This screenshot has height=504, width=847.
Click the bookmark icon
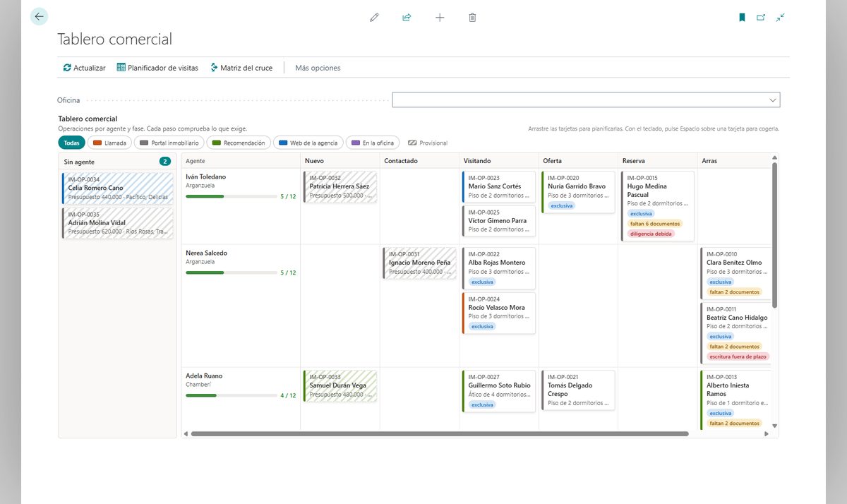[742, 18]
